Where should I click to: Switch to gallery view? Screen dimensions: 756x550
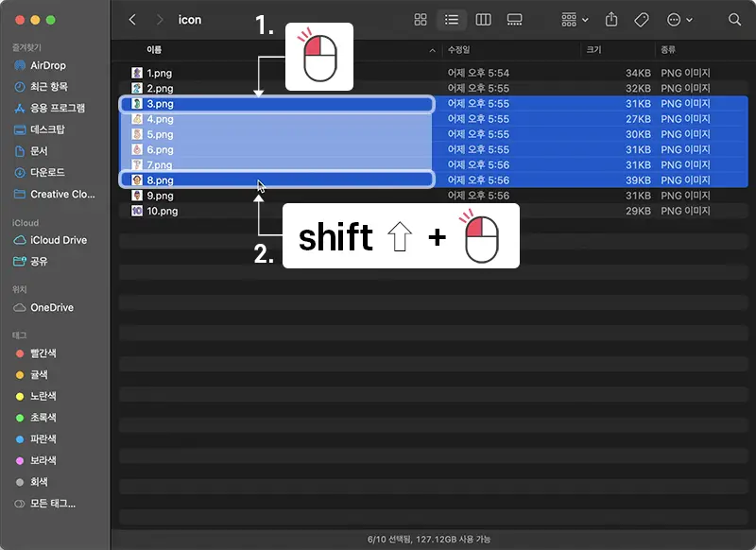point(514,19)
